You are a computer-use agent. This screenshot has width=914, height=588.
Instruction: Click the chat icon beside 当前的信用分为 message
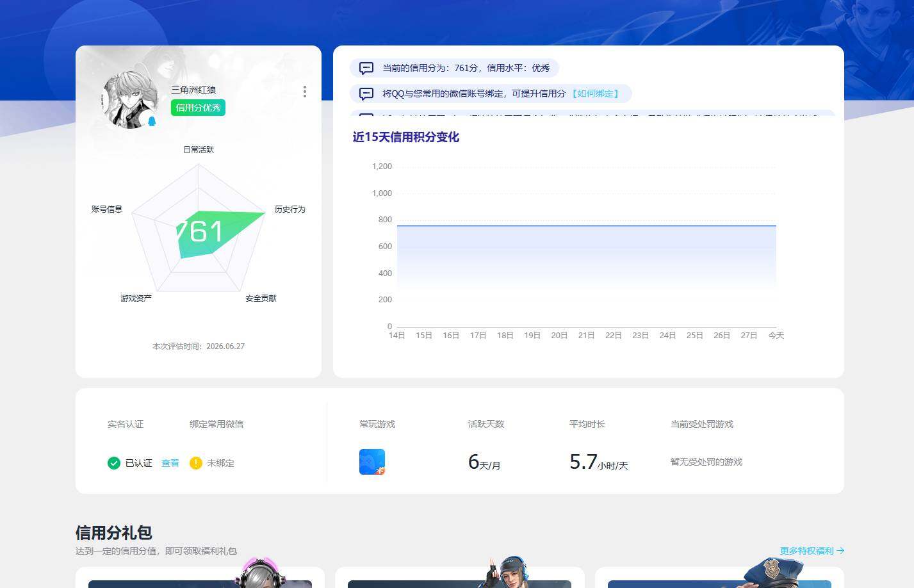pos(366,68)
